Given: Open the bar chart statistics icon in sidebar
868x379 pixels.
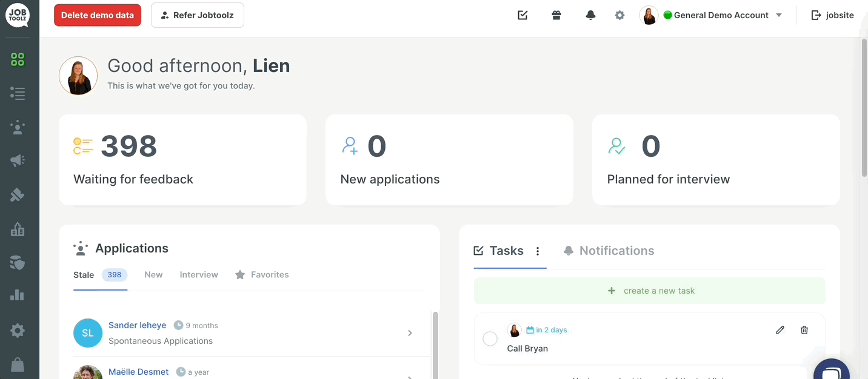Looking at the screenshot, I should click(18, 295).
